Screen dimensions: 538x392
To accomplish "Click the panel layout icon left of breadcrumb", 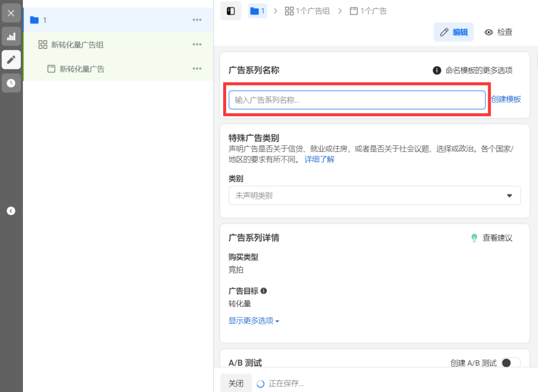I will click(x=230, y=10).
